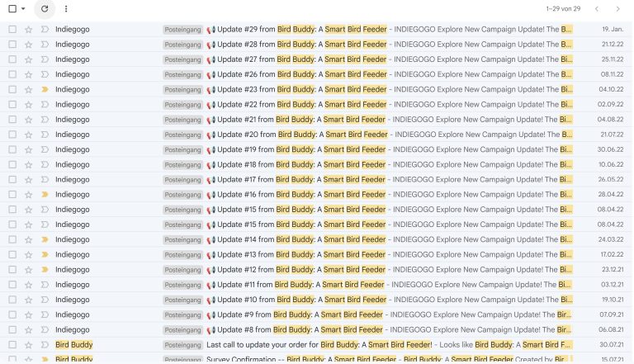Image resolution: width=634 pixels, height=364 pixels.
Task: Tick the select-all checkbox in toolbar
Action: 12,8
